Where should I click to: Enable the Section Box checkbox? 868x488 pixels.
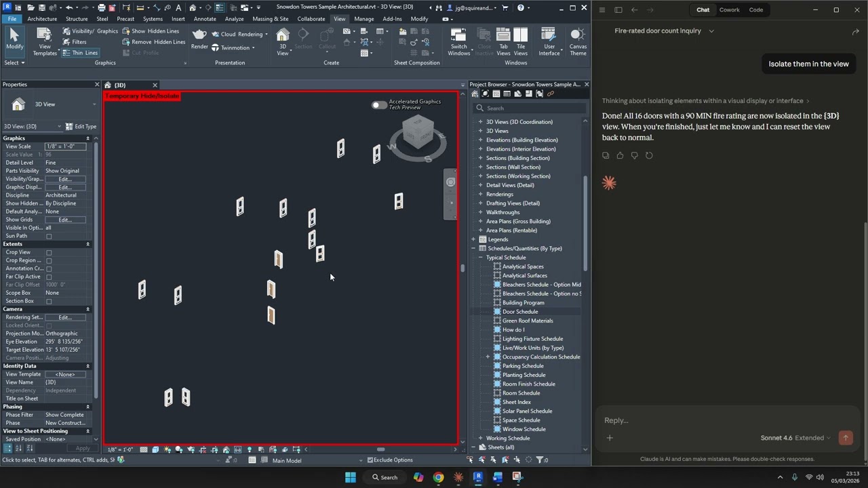pyautogui.click(x=49, y=301)
